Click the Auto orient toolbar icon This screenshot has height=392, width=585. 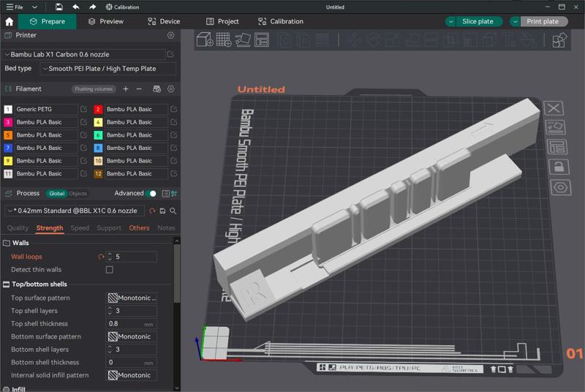(x=243, y=39)
